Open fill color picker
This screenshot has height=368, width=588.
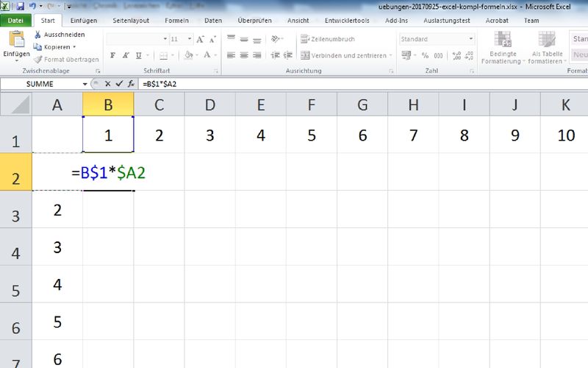(188, 56)
